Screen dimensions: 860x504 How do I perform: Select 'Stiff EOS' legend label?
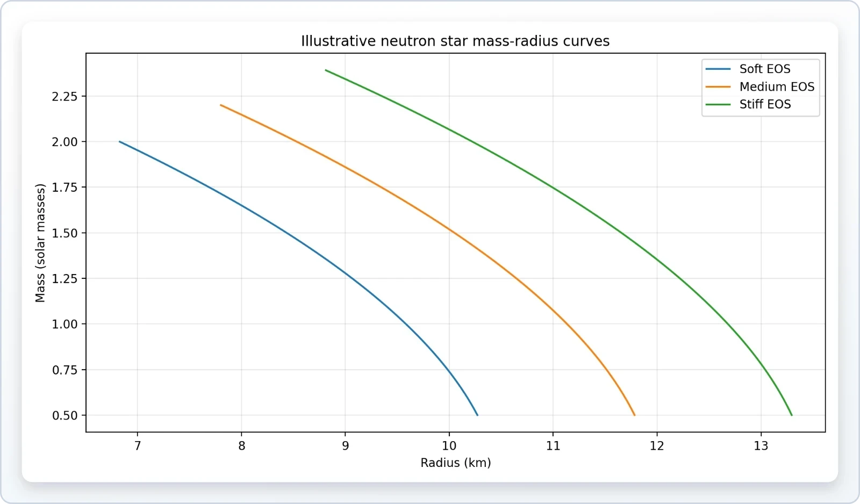765,104
